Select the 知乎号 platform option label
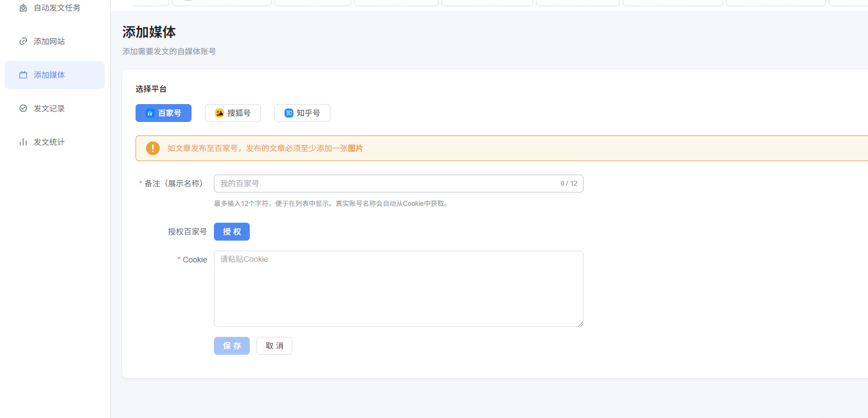This screenshot has height=418, width=868. [309, 113]
